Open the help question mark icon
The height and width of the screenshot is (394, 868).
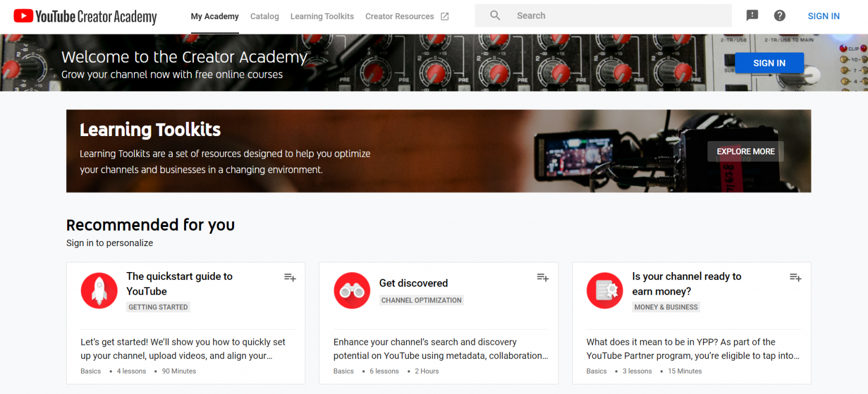tap(780, 16)
